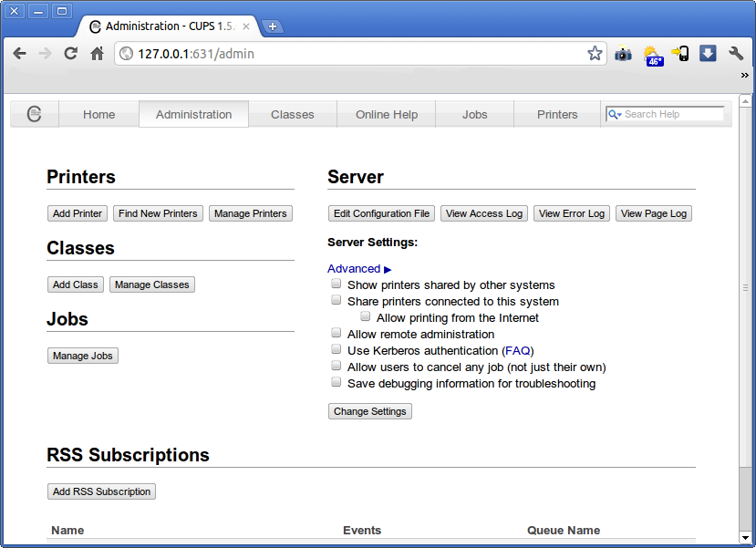Open the wrench settings menu
The height and width of the screenshot is (548, 756).
736,54
